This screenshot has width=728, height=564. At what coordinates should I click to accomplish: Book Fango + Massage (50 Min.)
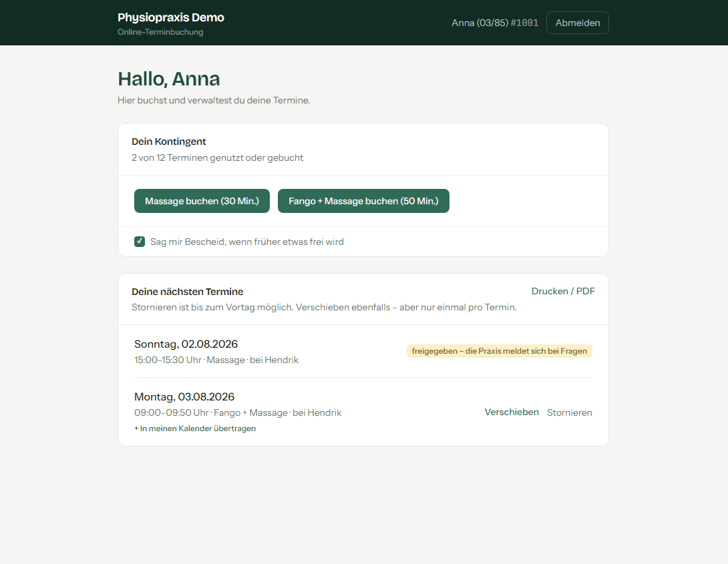coord(363,201)
